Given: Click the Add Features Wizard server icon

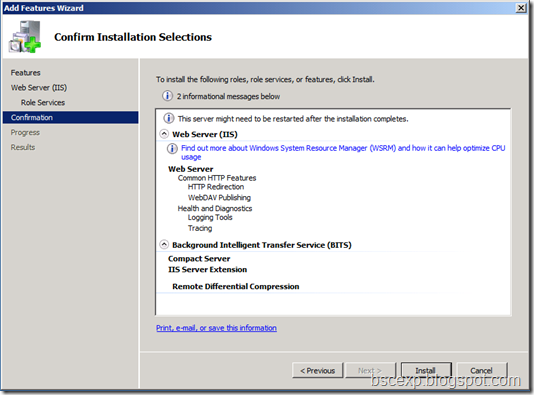Looking at the screenshot, I should pos(25,37).
